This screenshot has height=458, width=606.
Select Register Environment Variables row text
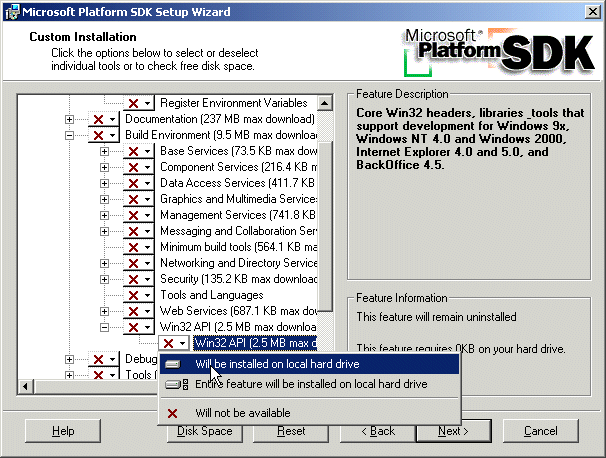(233, 103)
